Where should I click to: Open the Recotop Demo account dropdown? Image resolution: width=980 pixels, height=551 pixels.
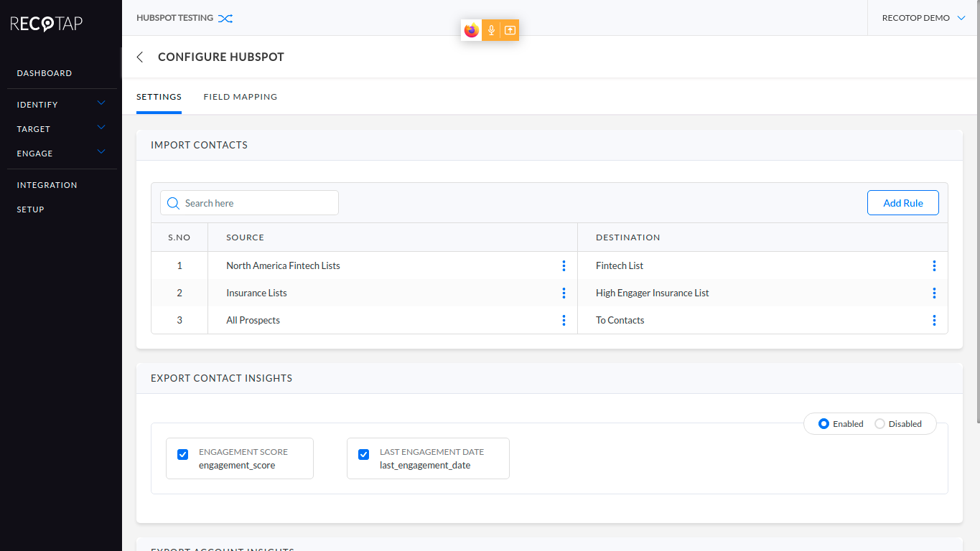coord(923,17)
